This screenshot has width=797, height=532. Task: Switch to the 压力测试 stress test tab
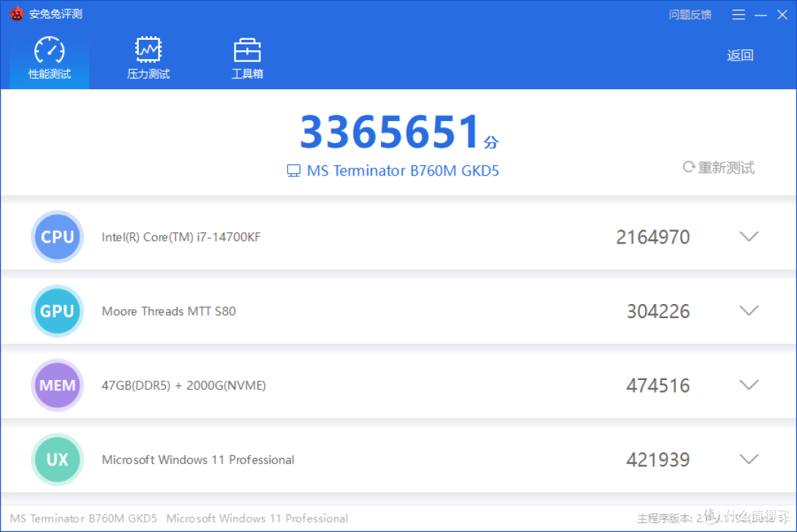pos(148,59)
